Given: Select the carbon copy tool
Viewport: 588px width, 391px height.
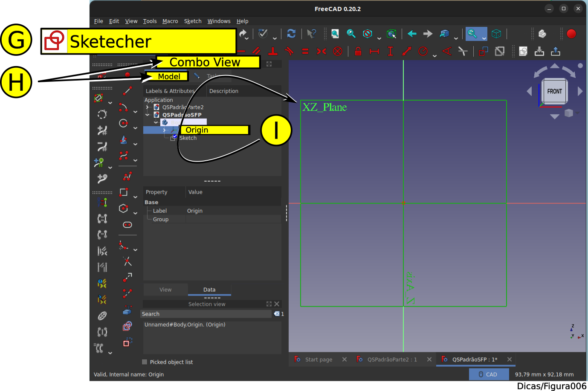Looking at the screenshot, I should click(x=127, y=327).
